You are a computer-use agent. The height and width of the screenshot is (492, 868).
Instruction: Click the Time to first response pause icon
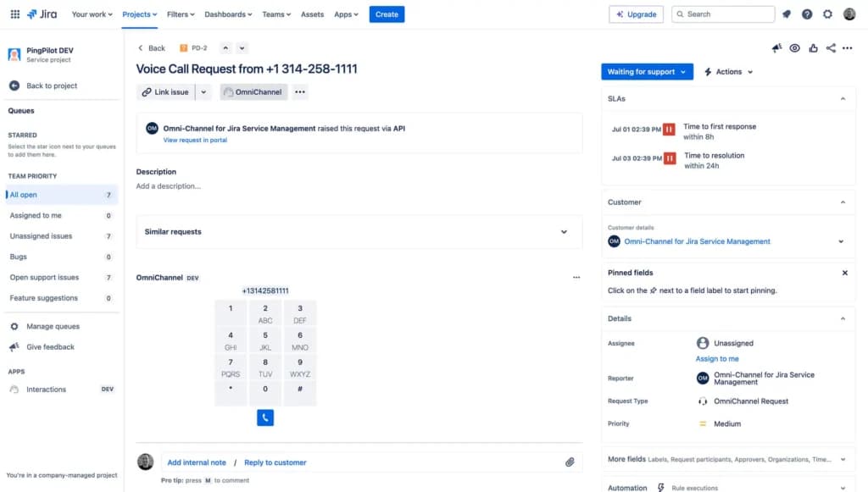tap(669, 130)
